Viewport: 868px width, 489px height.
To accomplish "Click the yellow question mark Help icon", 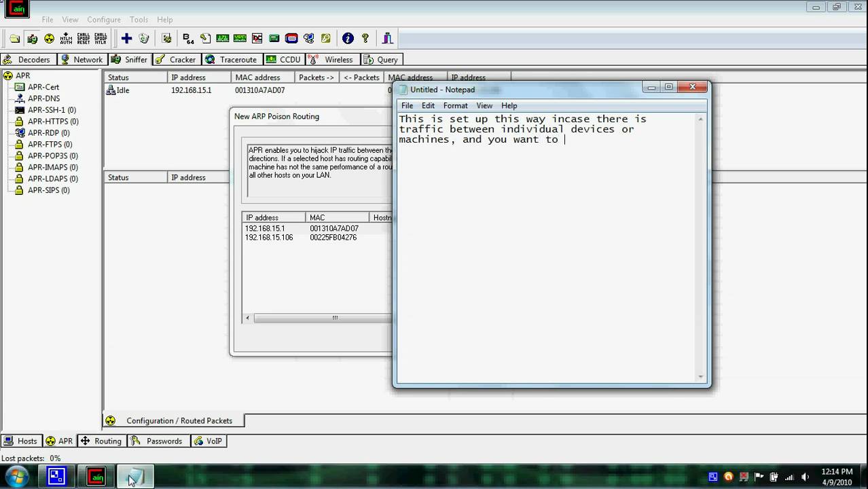I will pyautogui.click(x=365, y=39).
